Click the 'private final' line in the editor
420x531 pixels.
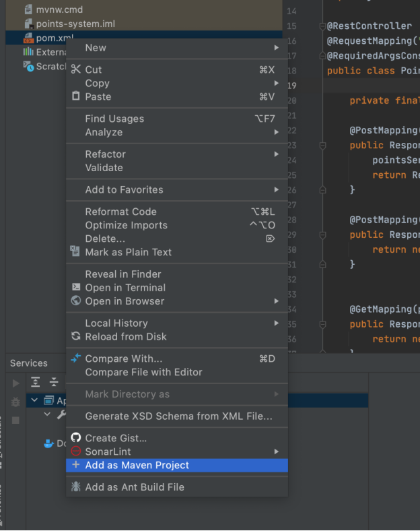(384, 100)
